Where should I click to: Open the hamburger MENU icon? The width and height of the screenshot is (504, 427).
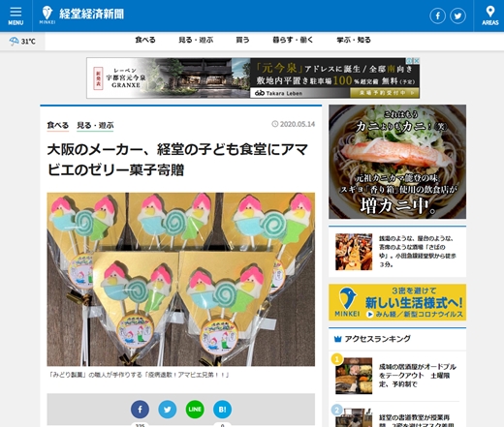coord(16,15)
